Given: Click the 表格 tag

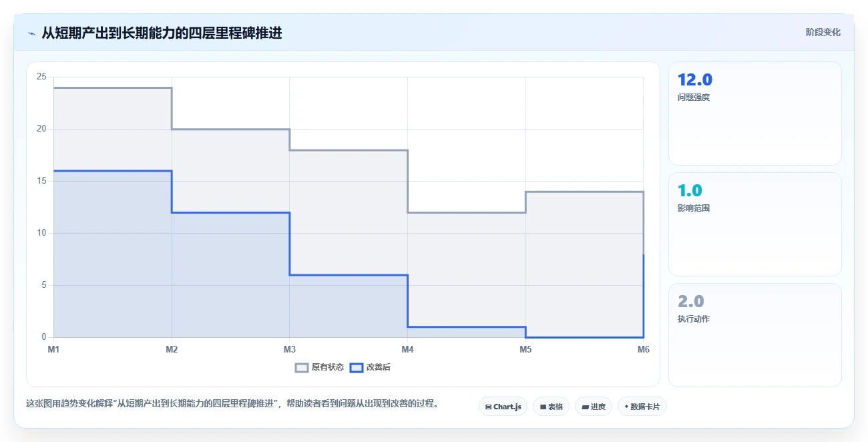Looking at the screenshot, I should pos(551,407).
